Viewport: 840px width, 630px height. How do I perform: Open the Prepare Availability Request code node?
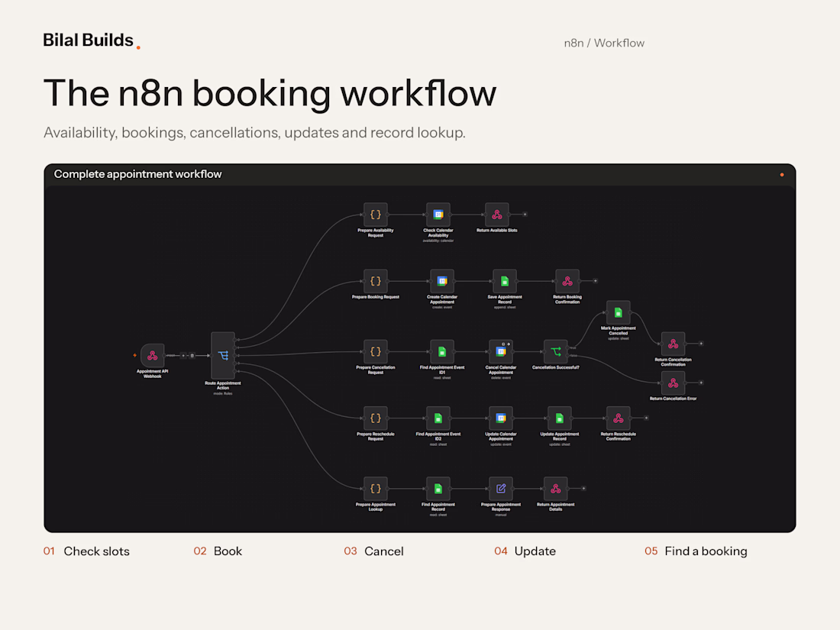pyautogui.click(x=376, y=215)
